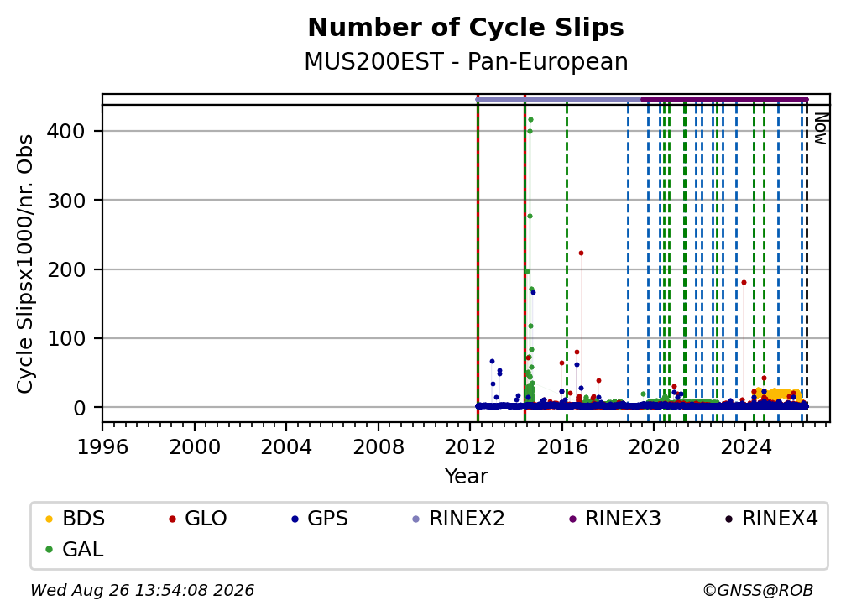Click the 'Year' x-axis label
This screenshot has width=846, height=616.
pos(466,477)
